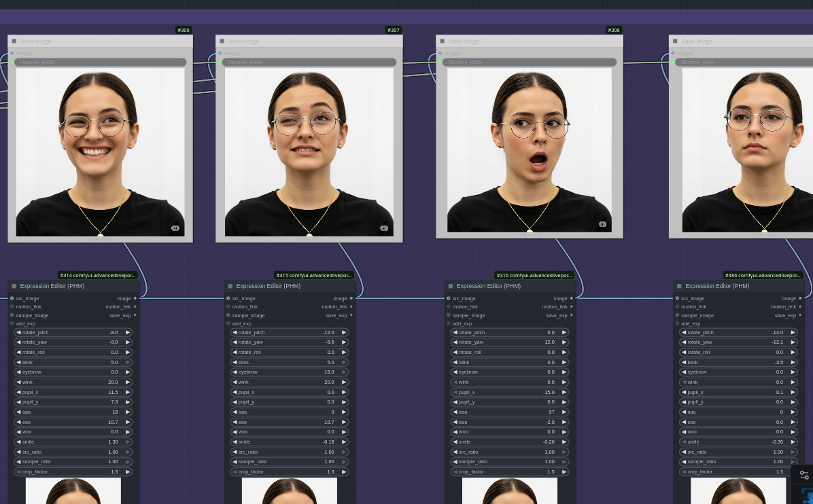Decrease wink value on node #315 with left arrow

tap(235, 382)
